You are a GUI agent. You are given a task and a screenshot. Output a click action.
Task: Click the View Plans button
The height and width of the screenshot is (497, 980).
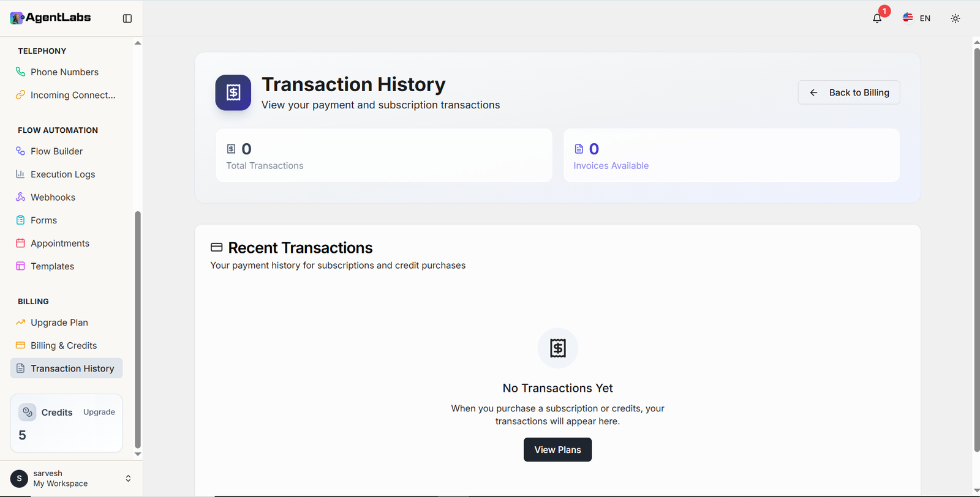(557, 450)
